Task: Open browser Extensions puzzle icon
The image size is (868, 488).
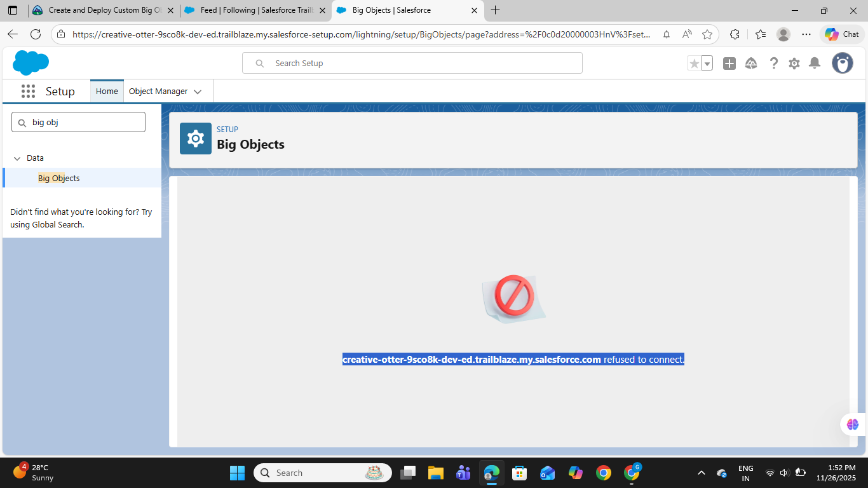Action: point(735,34)
